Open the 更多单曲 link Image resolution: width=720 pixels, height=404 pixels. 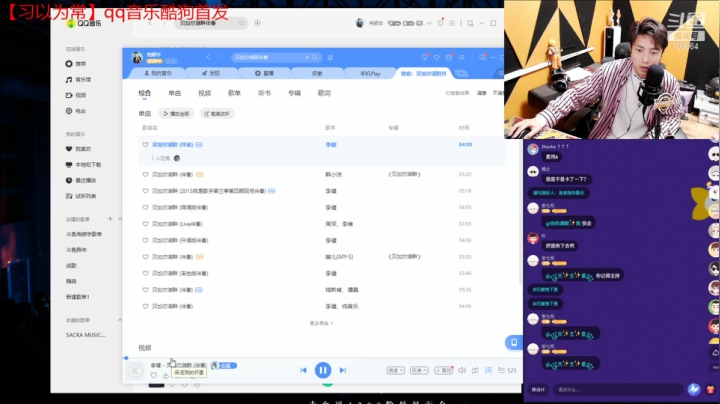[321, 323]
